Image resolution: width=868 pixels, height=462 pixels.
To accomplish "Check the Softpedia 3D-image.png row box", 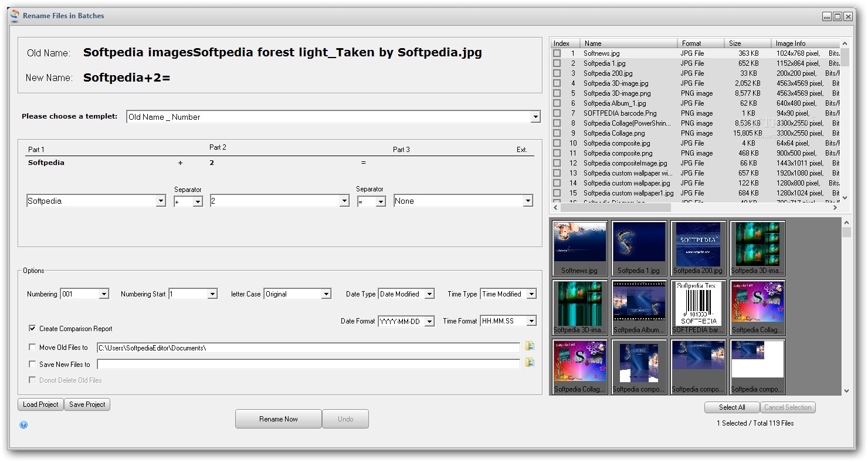I will pyautogui.click(x=557, y=93).
